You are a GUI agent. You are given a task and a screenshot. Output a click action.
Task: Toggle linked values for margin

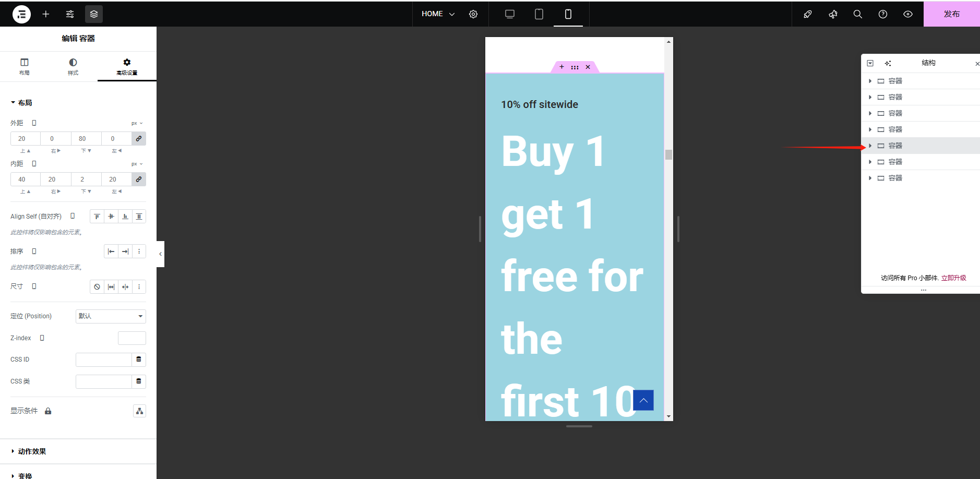click(139, 139)
